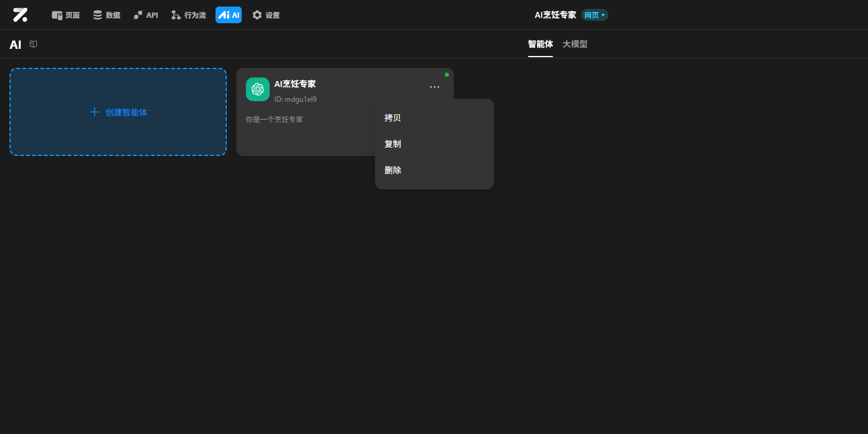Open the documentation book icon beside AI heading
Image resolution: width=868 pixels, height=434 pixels.
coord(33,44)
